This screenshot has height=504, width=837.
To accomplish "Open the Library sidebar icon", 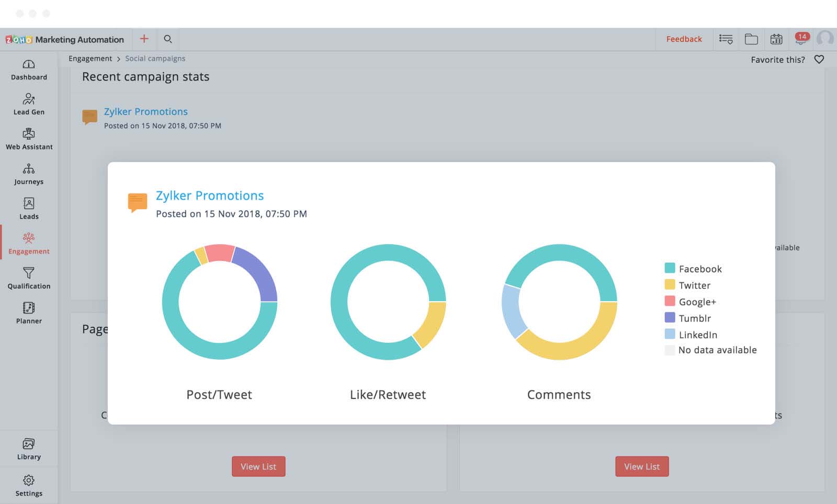I will pyautogui.click(x=29, y=444).
